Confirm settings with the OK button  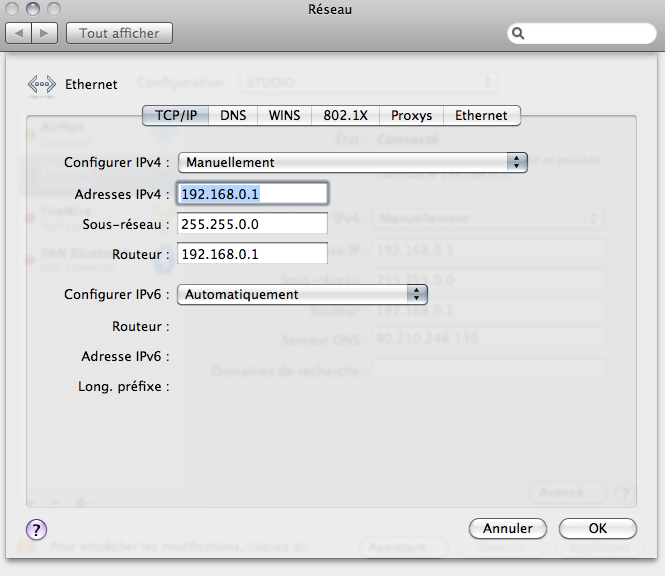pos(597,528)
